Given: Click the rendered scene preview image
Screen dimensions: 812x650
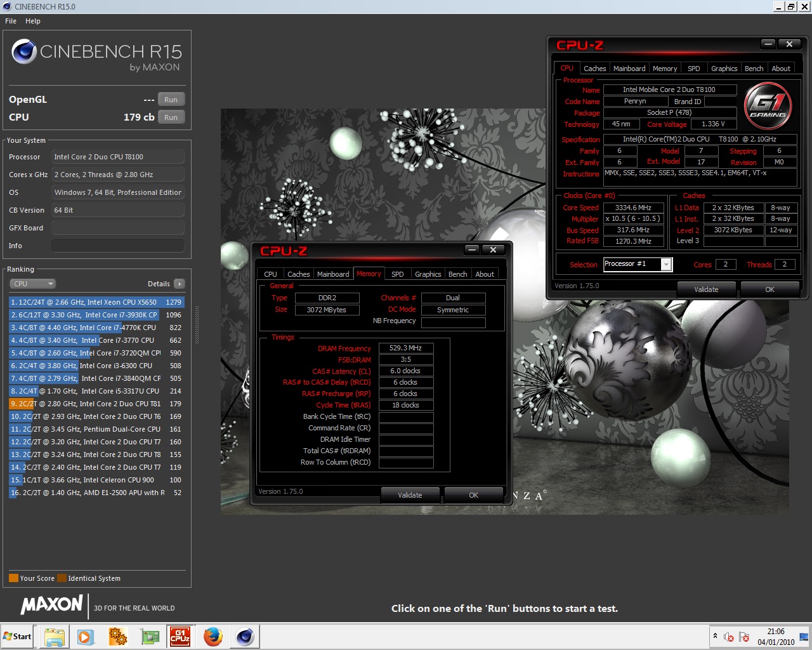Looking at the screenshot, I should pyautogui.click(x=504, y=311).
